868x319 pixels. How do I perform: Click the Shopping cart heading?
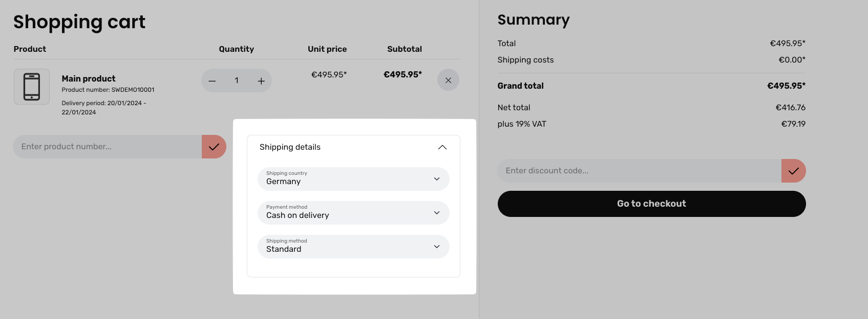click(79, 22)
